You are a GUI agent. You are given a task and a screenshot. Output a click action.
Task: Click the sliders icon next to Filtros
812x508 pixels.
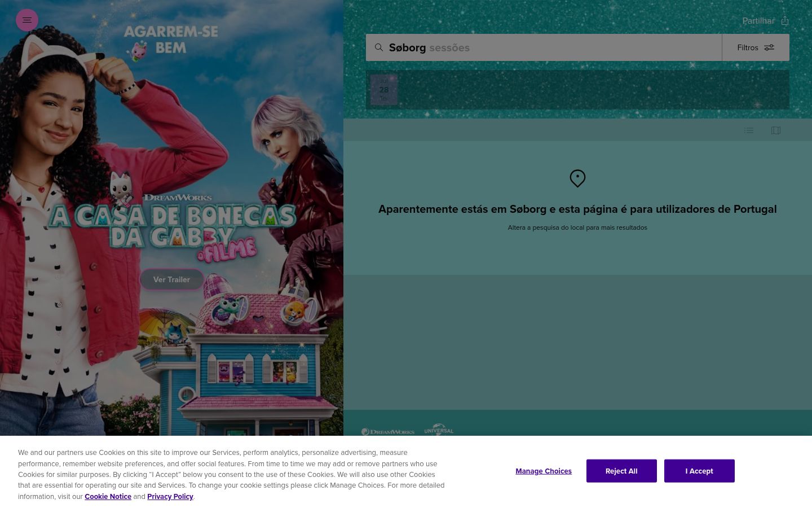769,47
